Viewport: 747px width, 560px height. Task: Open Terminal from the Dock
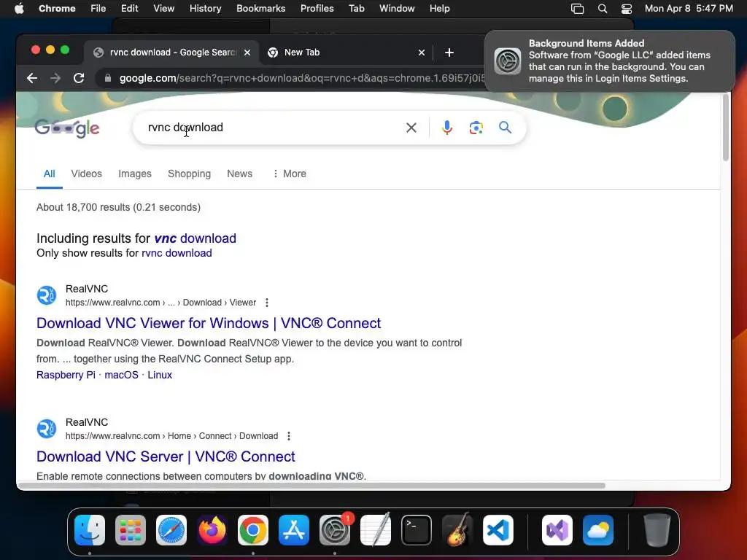pos(417,530)
